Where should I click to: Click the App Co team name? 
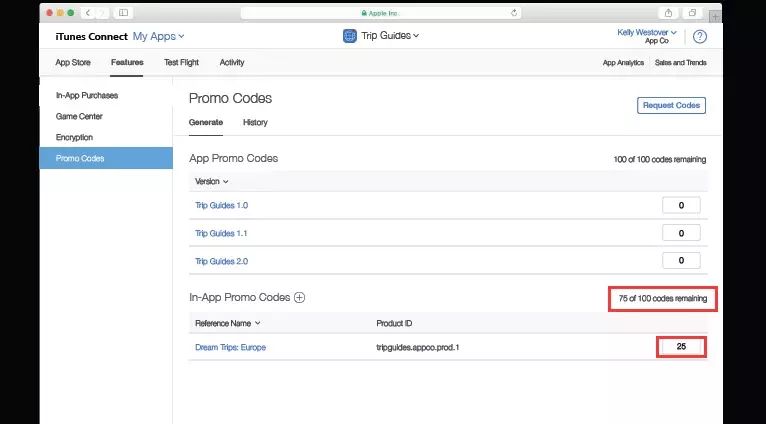click(x=657, y=41)
